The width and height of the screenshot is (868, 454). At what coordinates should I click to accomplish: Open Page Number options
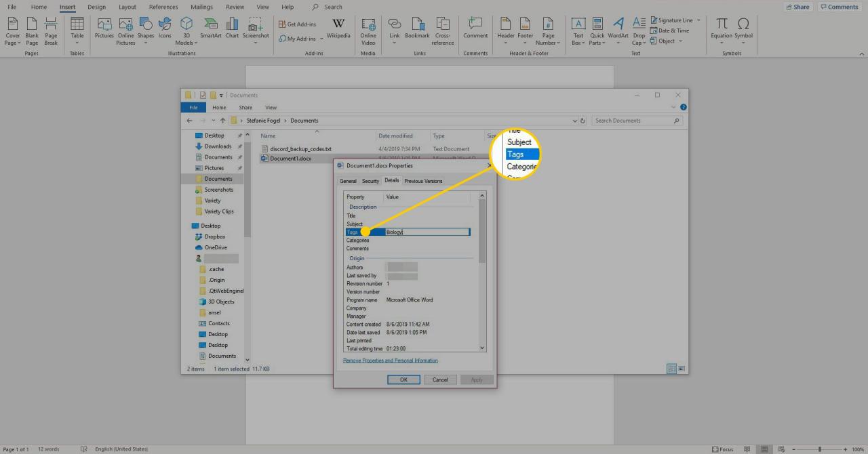[549, 32]
